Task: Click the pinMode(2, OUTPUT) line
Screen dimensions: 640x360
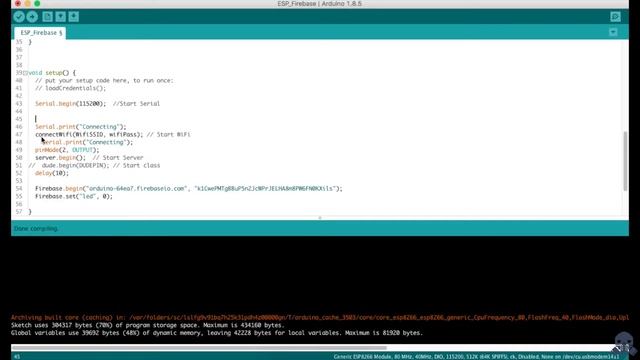Action: point(67,150)
